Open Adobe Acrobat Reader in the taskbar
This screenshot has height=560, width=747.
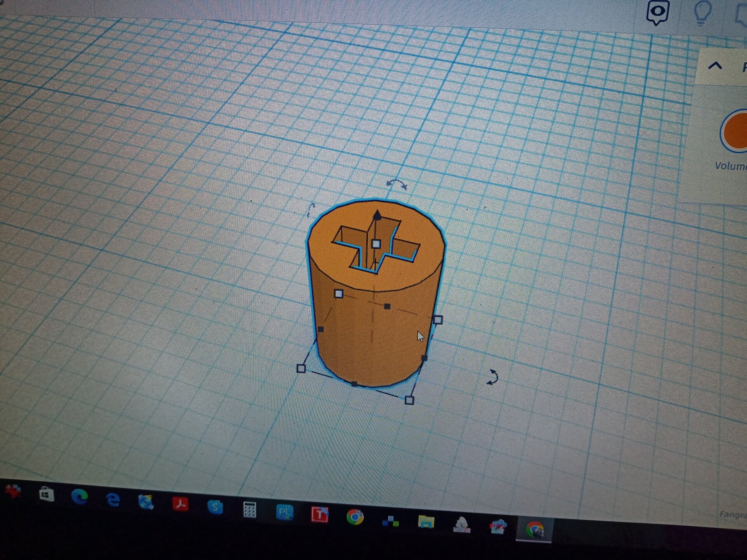point(180,504)
